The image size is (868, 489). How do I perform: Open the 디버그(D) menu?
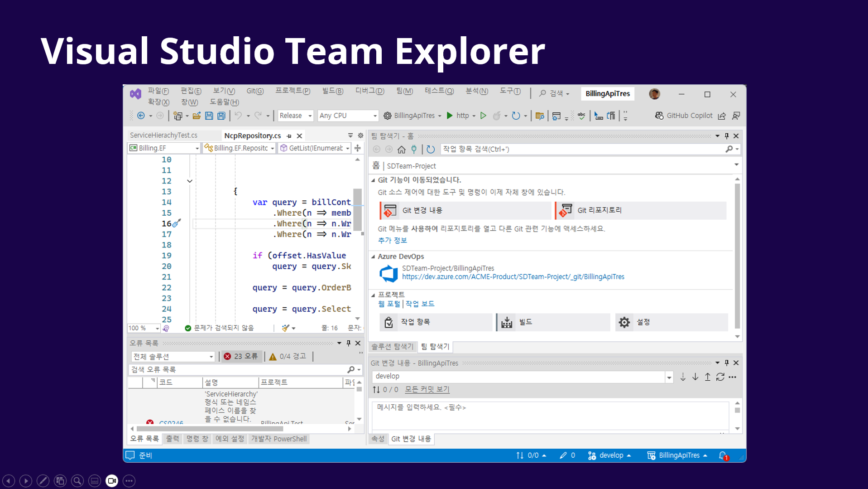click(x=369, y=91)
